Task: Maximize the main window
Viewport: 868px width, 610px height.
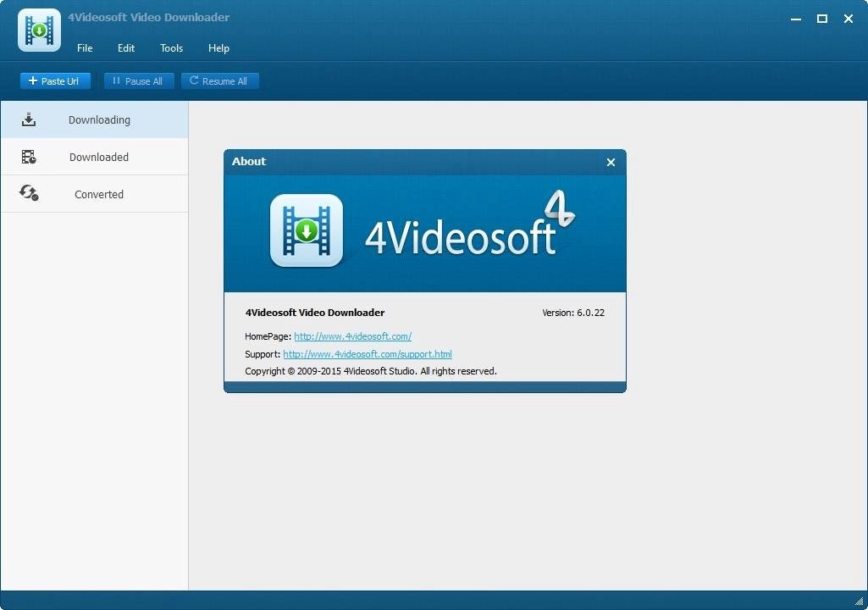Action: [x=822, y=19]
